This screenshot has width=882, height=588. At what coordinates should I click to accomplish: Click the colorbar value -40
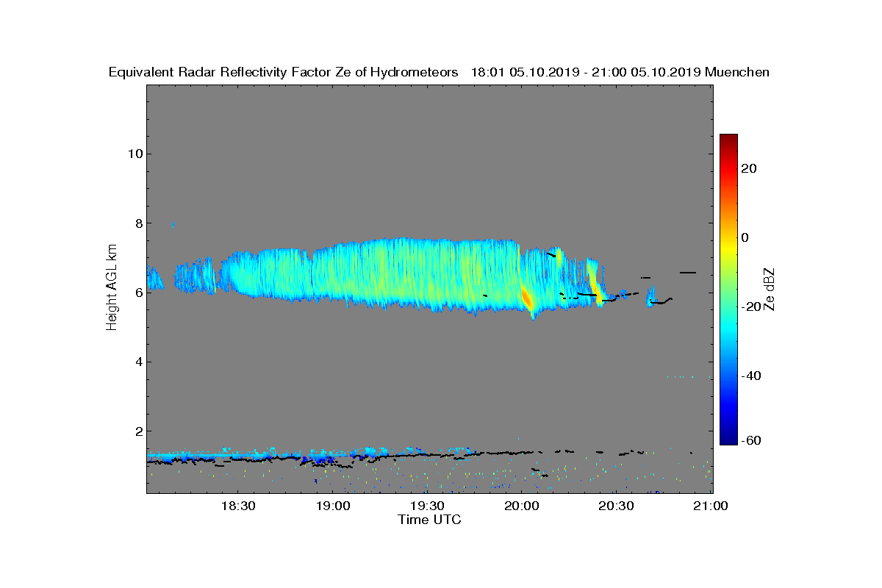click(751, 376)
